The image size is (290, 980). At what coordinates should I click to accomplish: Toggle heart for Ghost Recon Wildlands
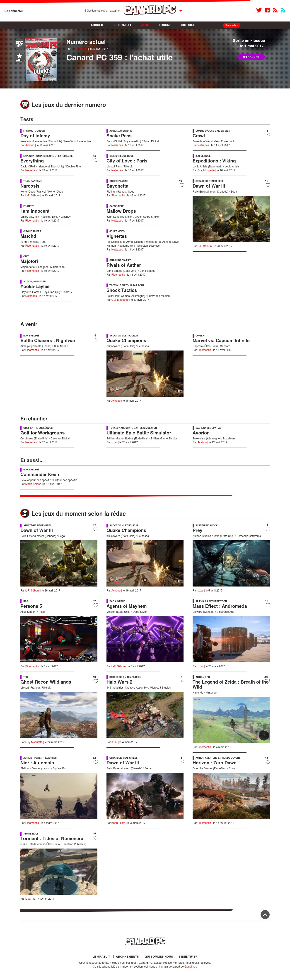point(96,681)
